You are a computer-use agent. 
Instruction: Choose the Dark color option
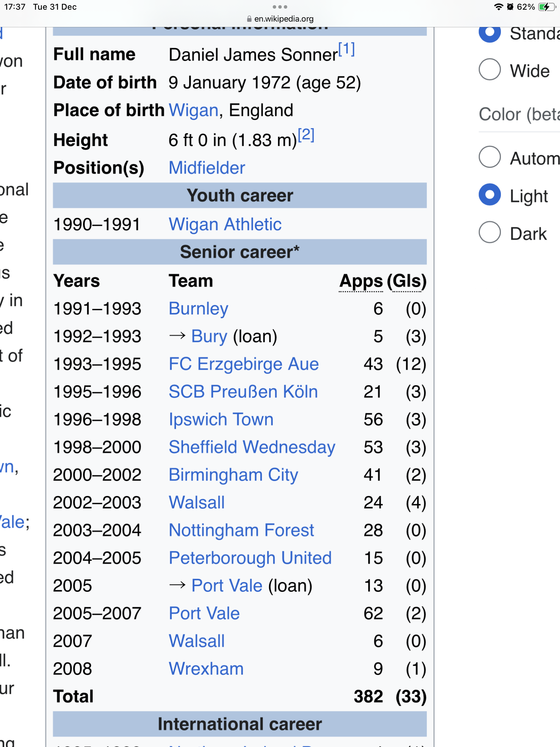click(x=489, y=232)
